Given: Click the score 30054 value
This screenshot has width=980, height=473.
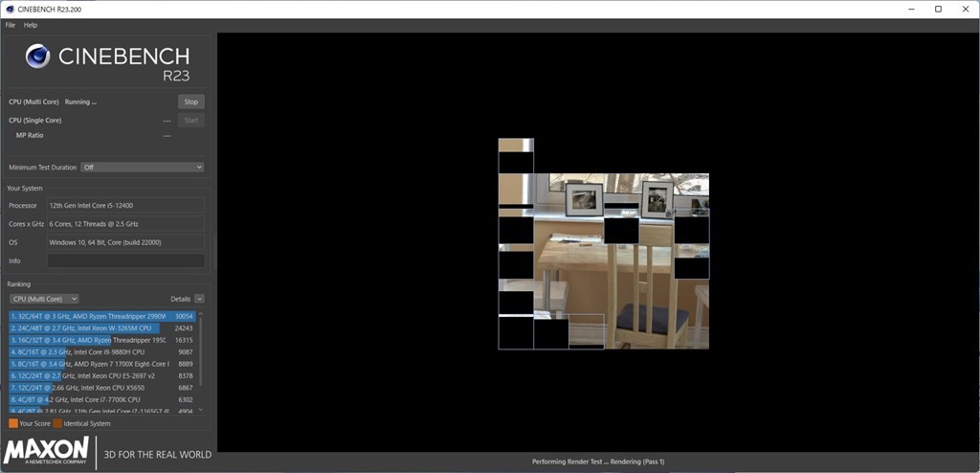Looking at the screenshot, I should [184, 317].
